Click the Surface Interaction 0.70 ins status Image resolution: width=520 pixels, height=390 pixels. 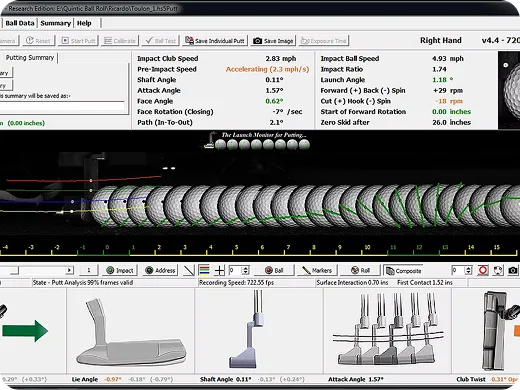pos(352,283)
